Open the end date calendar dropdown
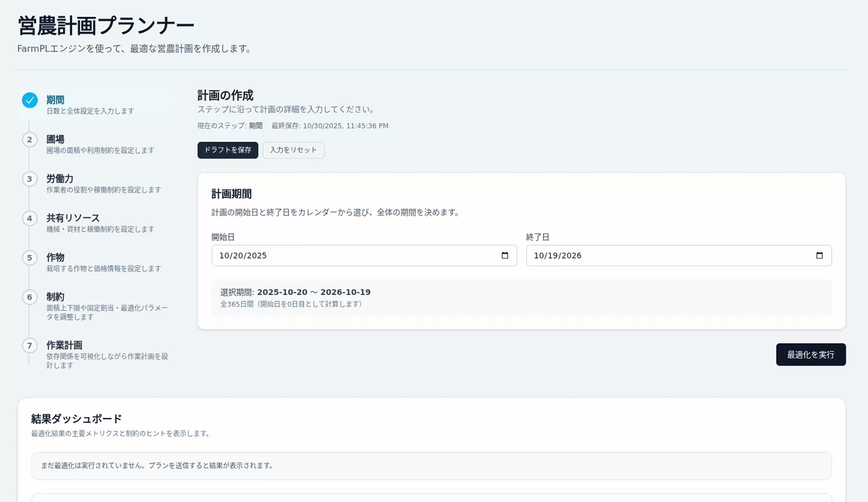Image resolution: width=868 pixels, height=502 pixels. [819, 256]
